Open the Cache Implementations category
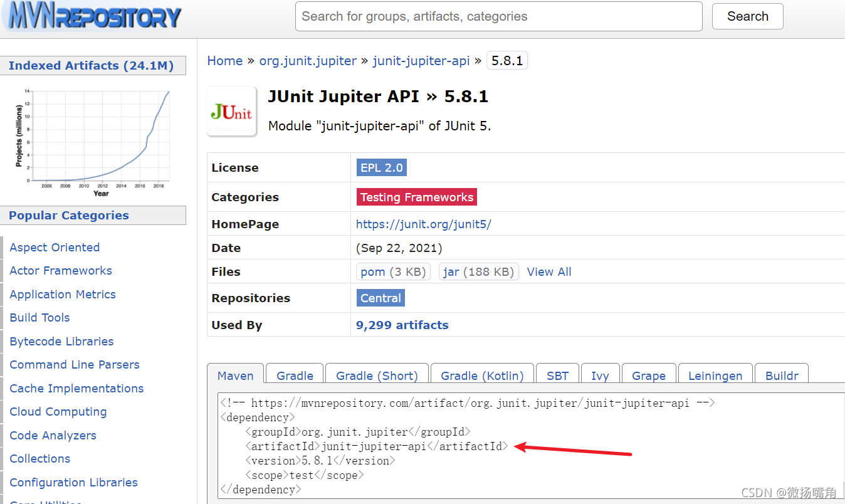This screenshot has height=504, width=845. (76, 388)
